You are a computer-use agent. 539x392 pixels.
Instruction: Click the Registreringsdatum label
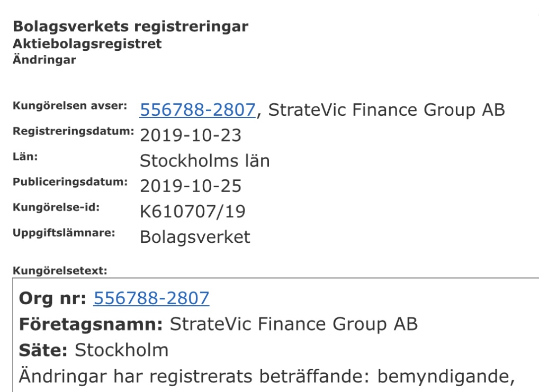tap(74, 131)
